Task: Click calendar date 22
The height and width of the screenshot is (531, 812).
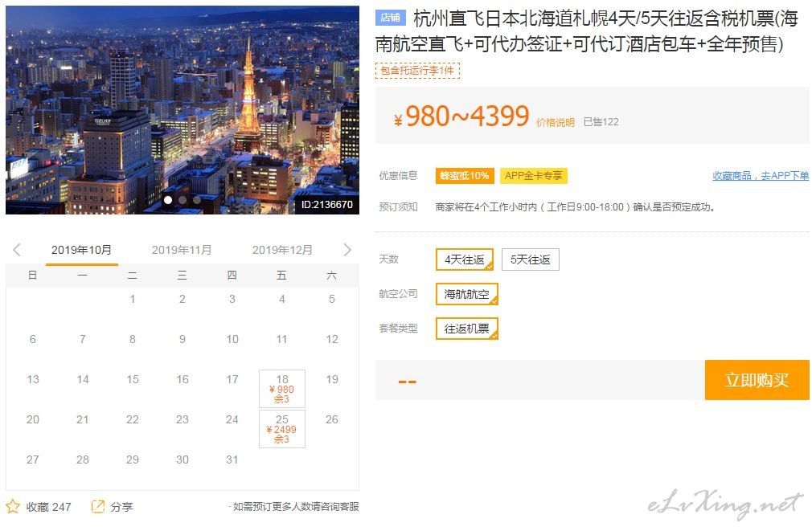Action: coord(133,419)
